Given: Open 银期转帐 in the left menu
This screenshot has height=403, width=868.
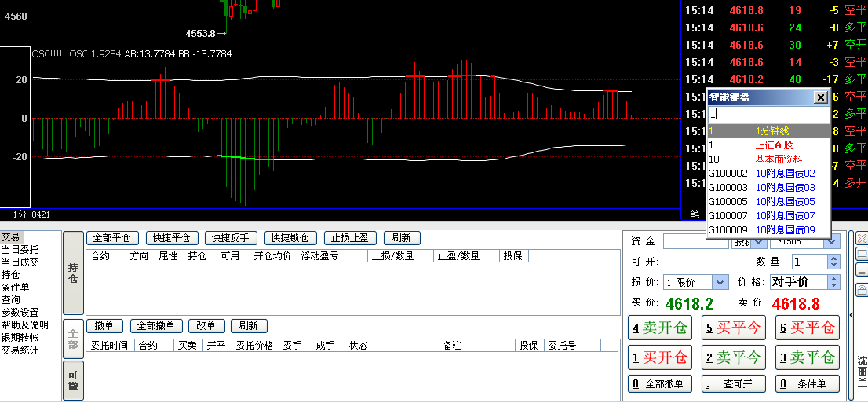Looking at the screenshot, I should [20, 337].
